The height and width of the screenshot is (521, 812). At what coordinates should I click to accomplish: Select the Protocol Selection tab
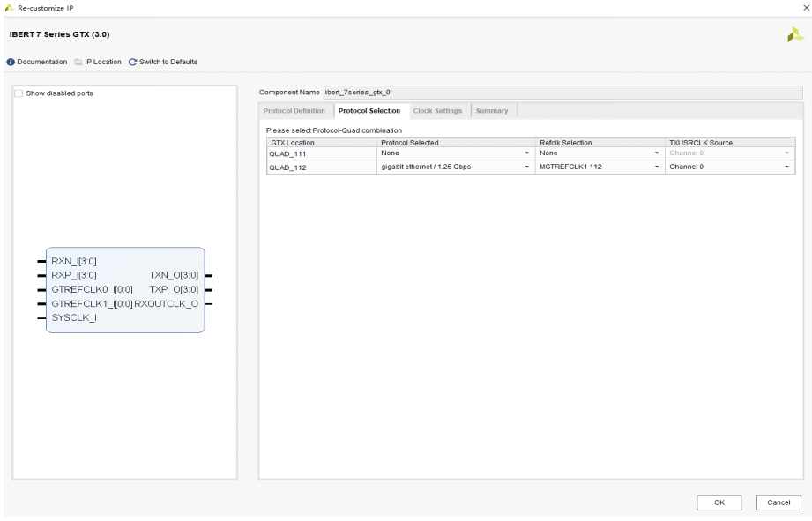click(369, 111)
